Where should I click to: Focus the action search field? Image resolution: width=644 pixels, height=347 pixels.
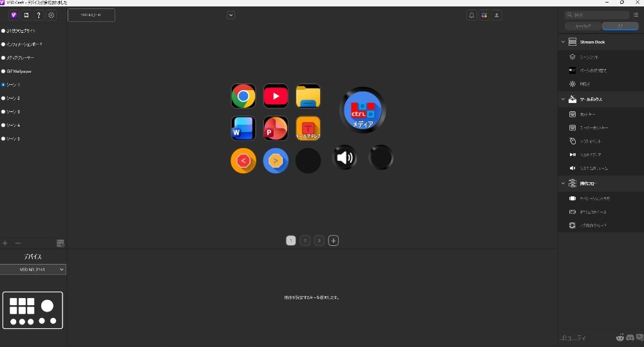tap(597, 15)
